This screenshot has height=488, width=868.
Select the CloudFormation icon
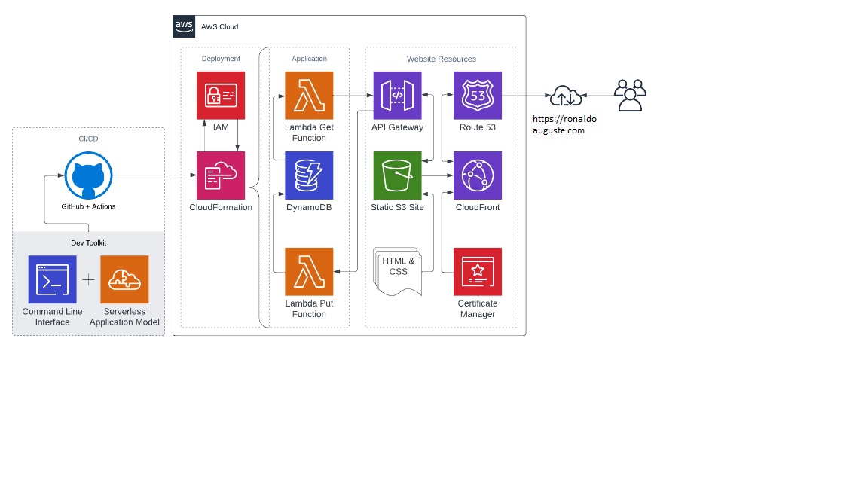click(x=221, y=175)
